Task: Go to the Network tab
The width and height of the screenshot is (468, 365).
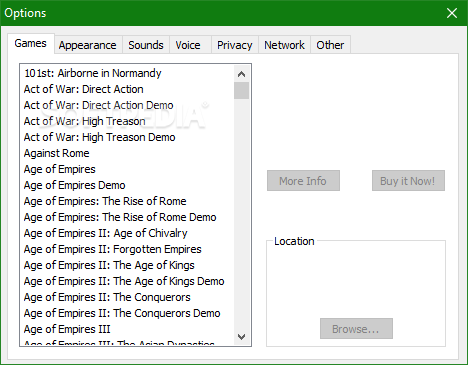Action: coord(284,45)
